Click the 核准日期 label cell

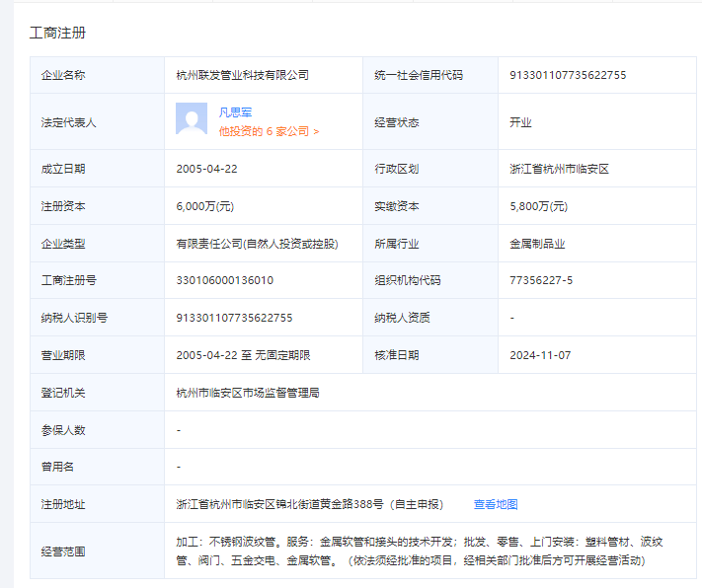point(430,355)
